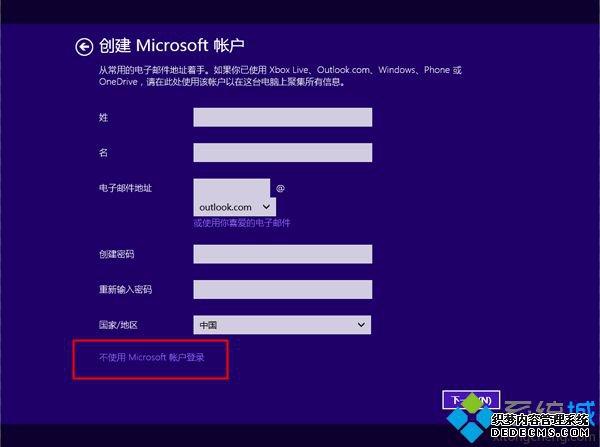Image resolution: width=600 pixels, height=447 pixels.
Task: Click the 创建密码 password field
Action: 282,254
